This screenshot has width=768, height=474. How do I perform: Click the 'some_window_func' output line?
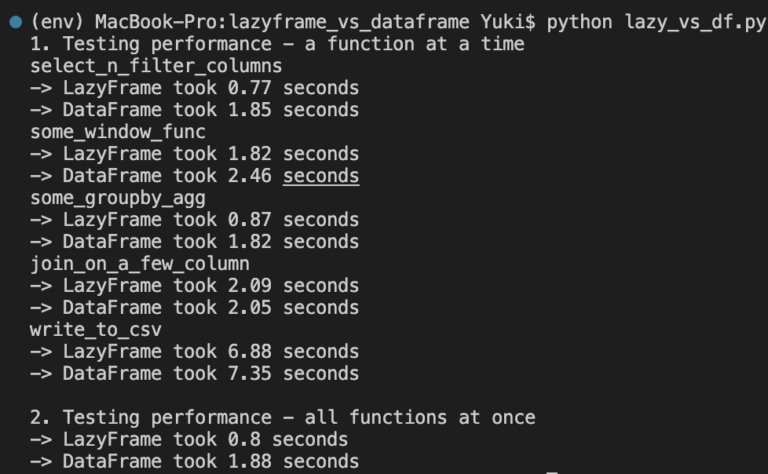click(x=118, y=132)
